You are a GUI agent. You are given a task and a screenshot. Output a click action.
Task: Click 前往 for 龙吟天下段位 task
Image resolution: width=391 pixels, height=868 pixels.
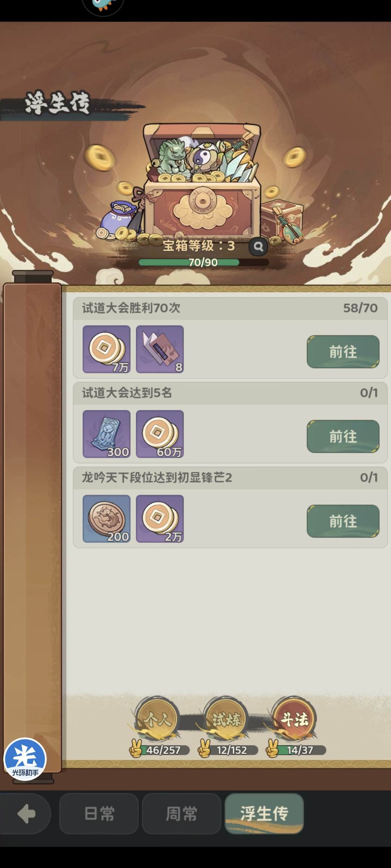pos(343,521)
